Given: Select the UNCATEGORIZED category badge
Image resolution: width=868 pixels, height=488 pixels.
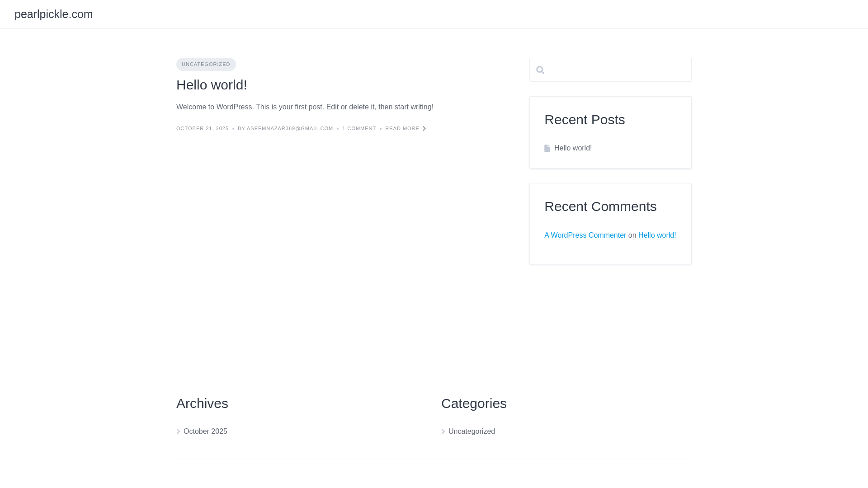Looking at the screenshot, I should click(206, 64).
